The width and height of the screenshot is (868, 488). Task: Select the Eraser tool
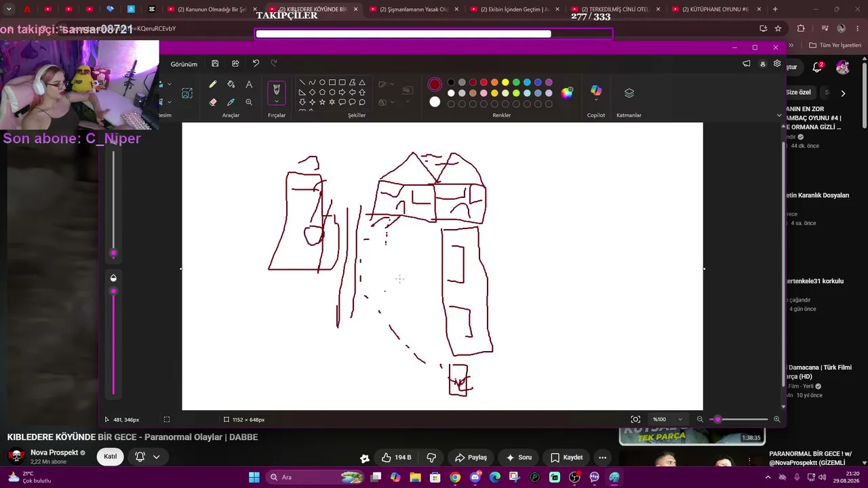pos(212,102)
